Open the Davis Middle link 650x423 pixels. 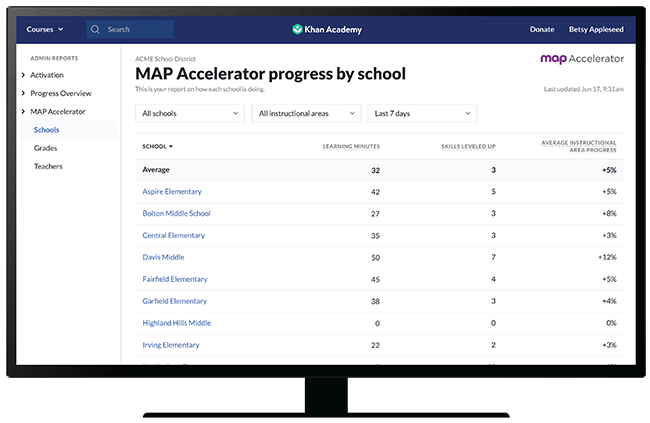coord(163,257)
